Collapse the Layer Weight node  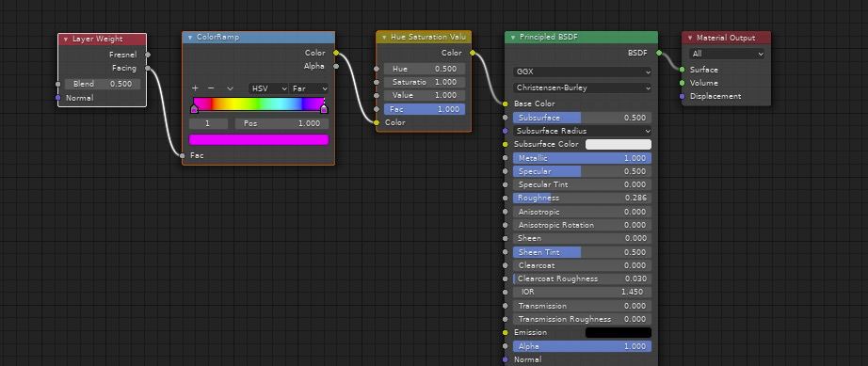(66, 40)
